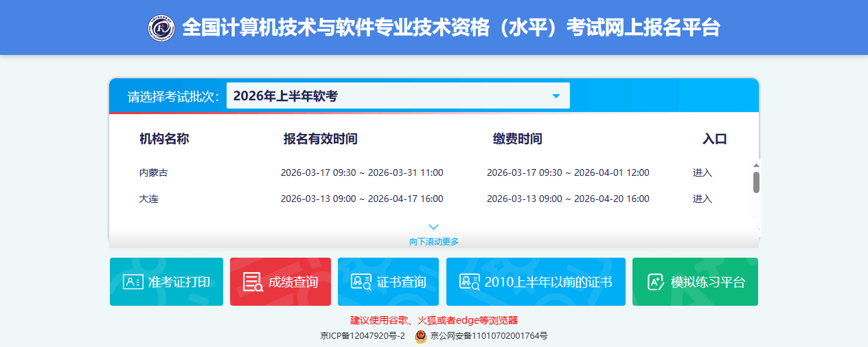The height and width of the screenshot is (347, 868).
Task: Click the 向下滚动更多 text to show more
Action: pyautogui.click(x=433, y=241)
